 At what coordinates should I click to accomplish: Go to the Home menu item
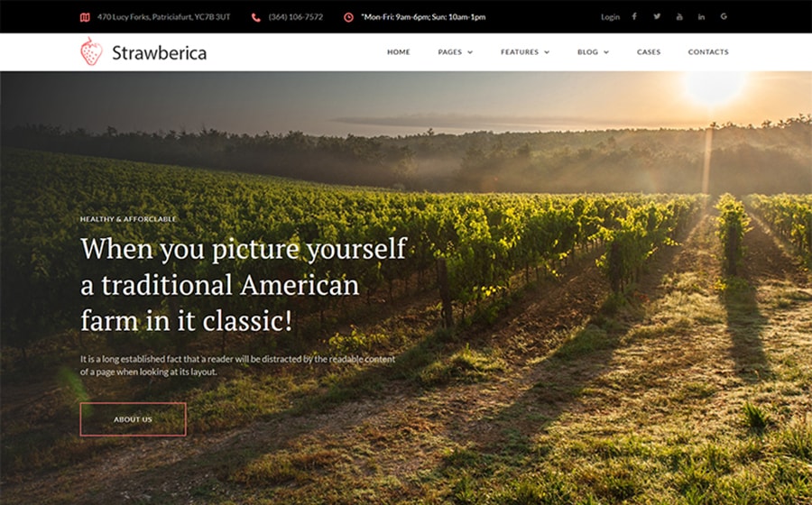pos(398,51)
